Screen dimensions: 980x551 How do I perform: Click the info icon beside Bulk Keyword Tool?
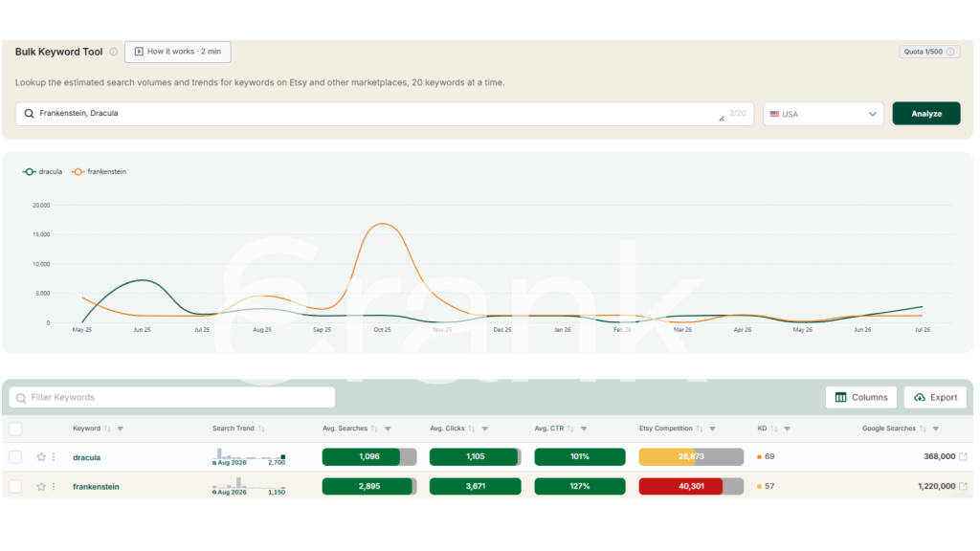[x=113, y=52]
